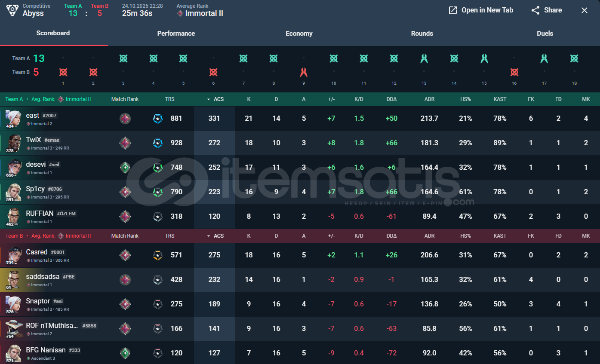This screenshot has height=364, width=600.
Task: Select player name east #2007
Action: point(40,115)
